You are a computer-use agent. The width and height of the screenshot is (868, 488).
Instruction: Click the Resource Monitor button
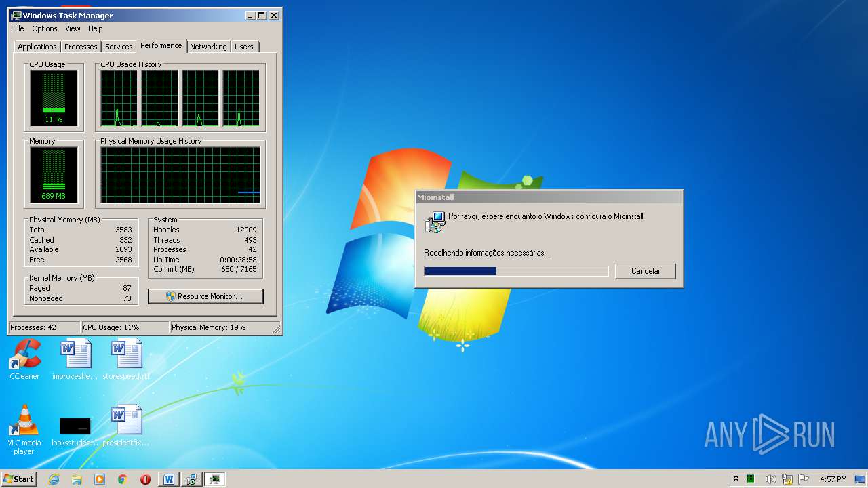click(205, 296)
